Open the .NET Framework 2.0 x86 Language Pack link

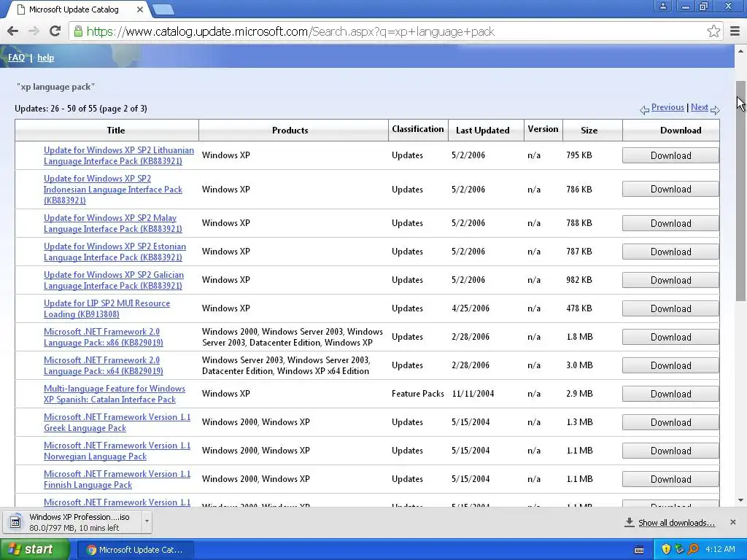pos(104,337)
